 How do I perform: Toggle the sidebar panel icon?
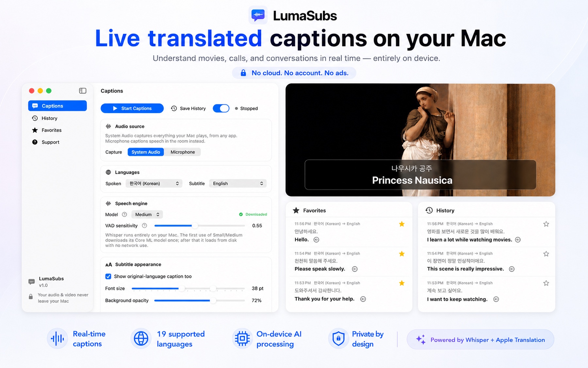[x=83, y=91]
